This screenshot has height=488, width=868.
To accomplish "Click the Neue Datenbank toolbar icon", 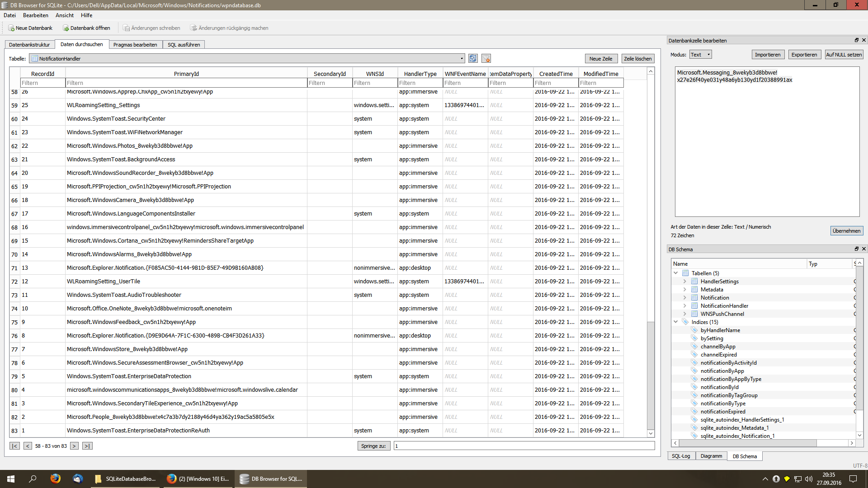I will [11, 28].
